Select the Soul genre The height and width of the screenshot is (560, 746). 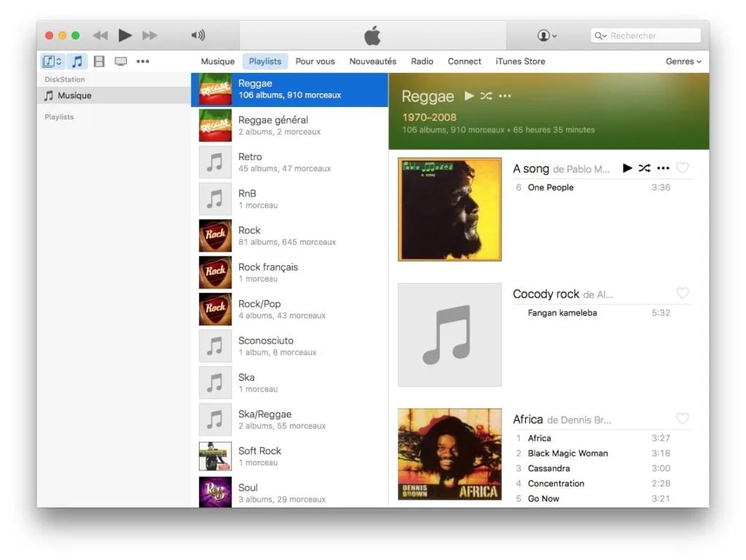pos(290,492)
